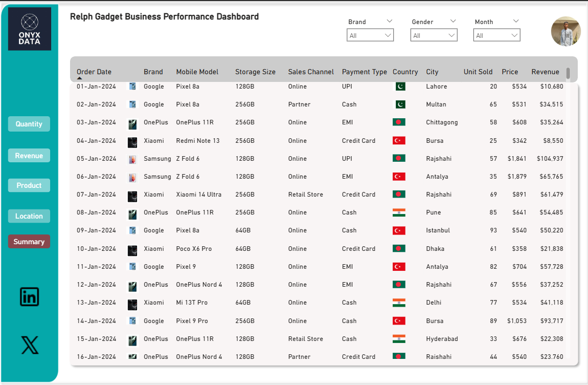Image resolution: width=588 pixels, height=385 pixels.
Task: Open the Brand filter dropdown box
Action: click(x=370, y=35)
